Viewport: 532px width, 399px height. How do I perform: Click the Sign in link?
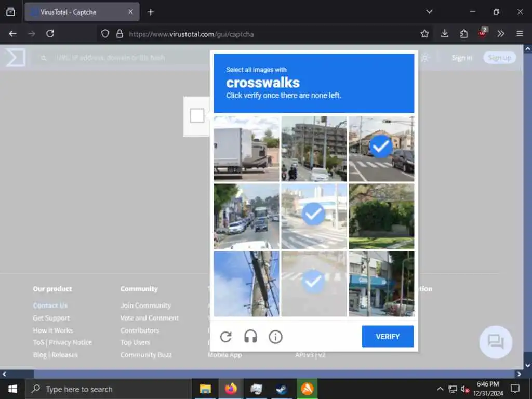pos(462,58)
